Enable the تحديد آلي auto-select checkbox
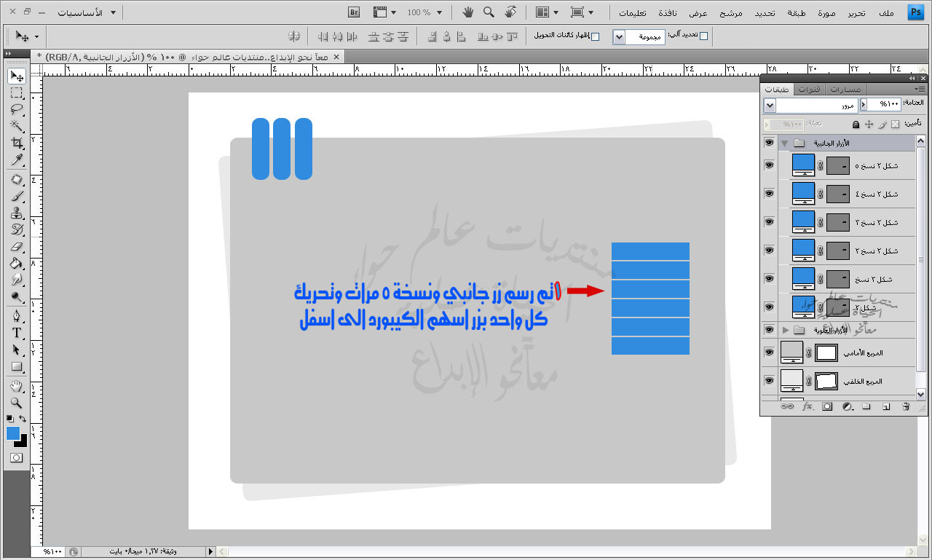932x560 pixels. (x=703, y=36)
